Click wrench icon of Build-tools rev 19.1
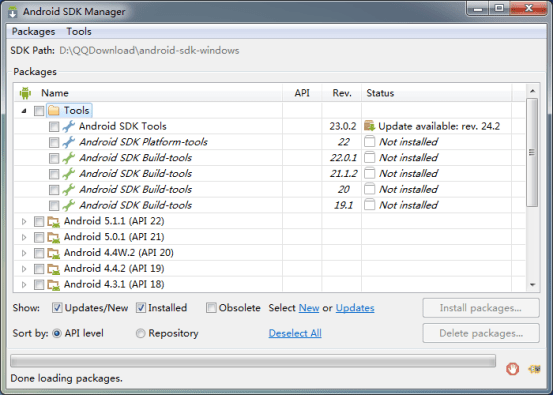The width and height of the screenshot is (553, 395). tap(68, 205)
